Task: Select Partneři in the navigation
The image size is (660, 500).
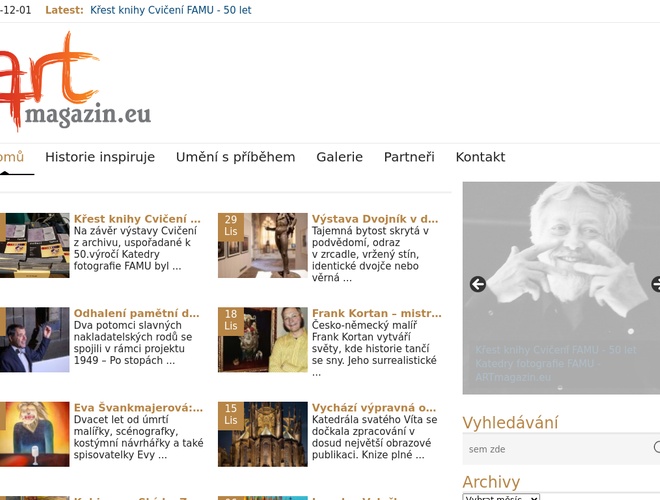Action: [x=409, y=157]
